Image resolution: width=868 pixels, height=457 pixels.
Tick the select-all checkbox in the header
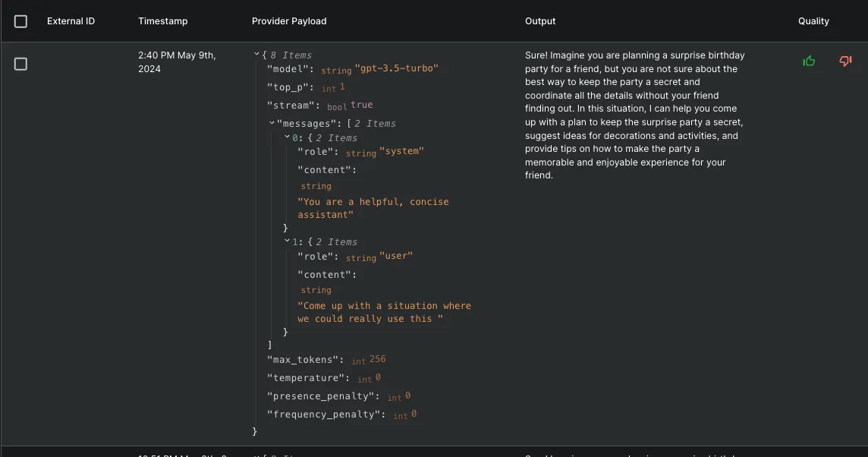coord(20,21)
